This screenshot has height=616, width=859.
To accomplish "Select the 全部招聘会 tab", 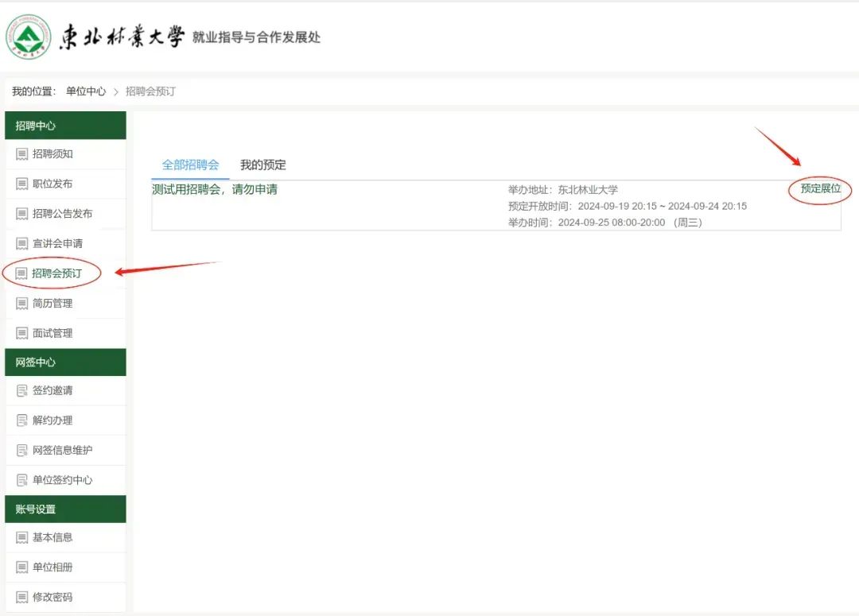I will tap(190, 165).
